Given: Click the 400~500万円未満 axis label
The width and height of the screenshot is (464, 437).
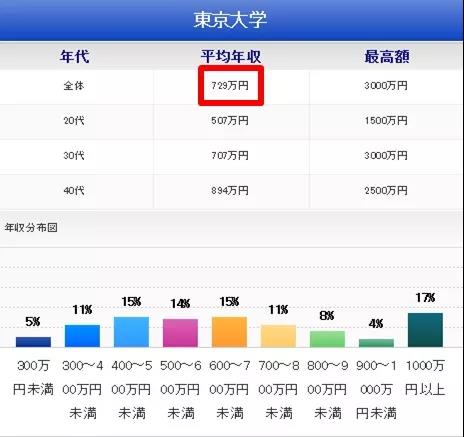Looking at the screenshot, I should [131, 389].
